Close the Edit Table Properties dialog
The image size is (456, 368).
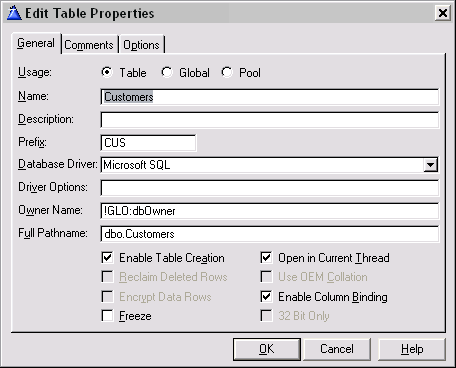[x=443, y=13]
